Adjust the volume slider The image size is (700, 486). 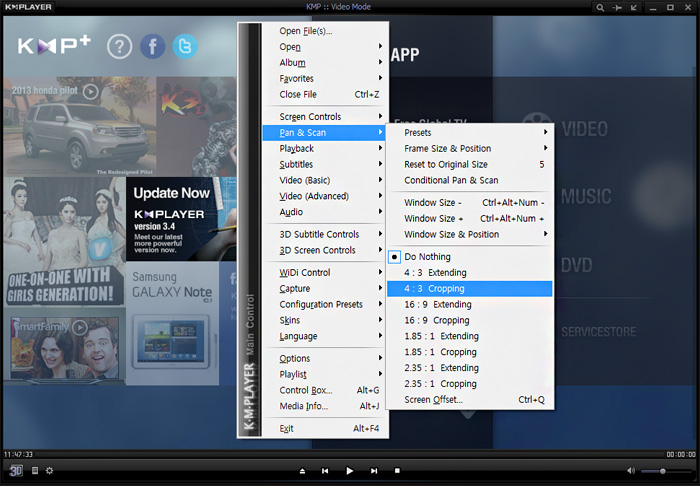click(x=666, y=471)
